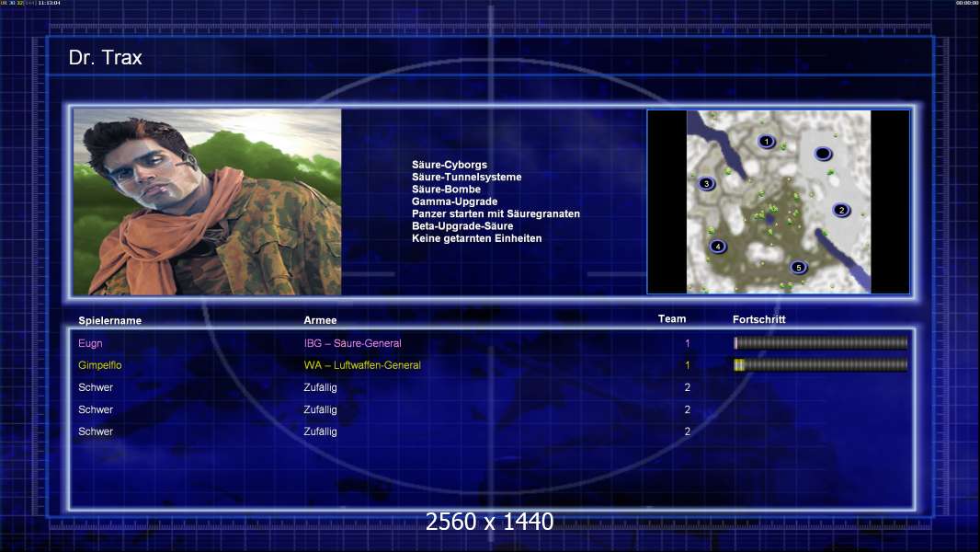The height and width of the screenshot is (552, 980).
Task: Select start position 4 marker on minimap
Action: click(717, 247)
